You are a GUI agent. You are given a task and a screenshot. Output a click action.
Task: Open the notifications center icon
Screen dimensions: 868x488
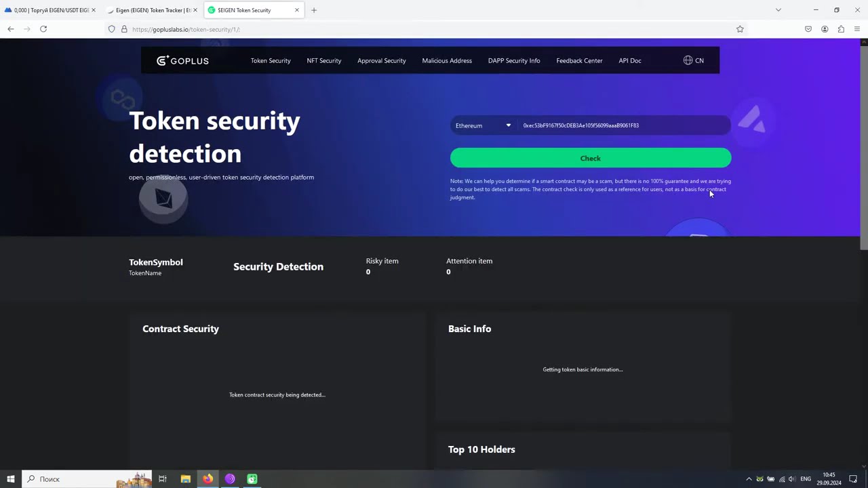(x=853, y=479)
